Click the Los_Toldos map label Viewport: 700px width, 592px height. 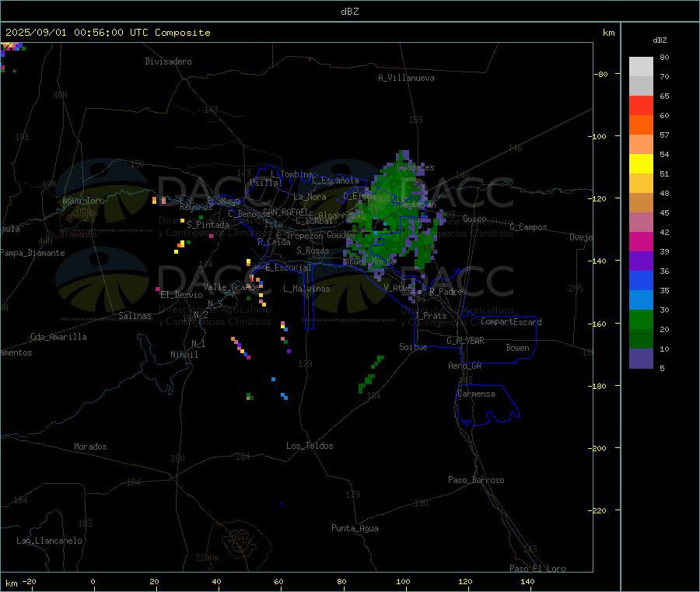[x=310, y=446]
